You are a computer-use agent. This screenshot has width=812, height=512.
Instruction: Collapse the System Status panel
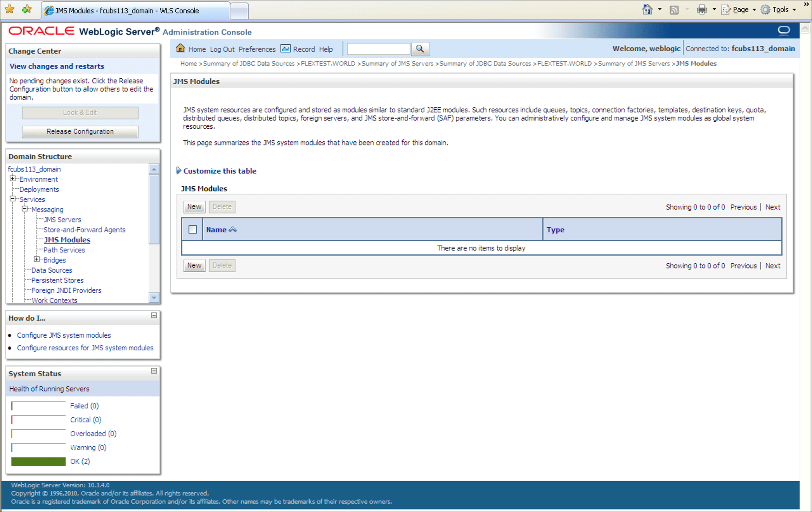tap(154, 371)
